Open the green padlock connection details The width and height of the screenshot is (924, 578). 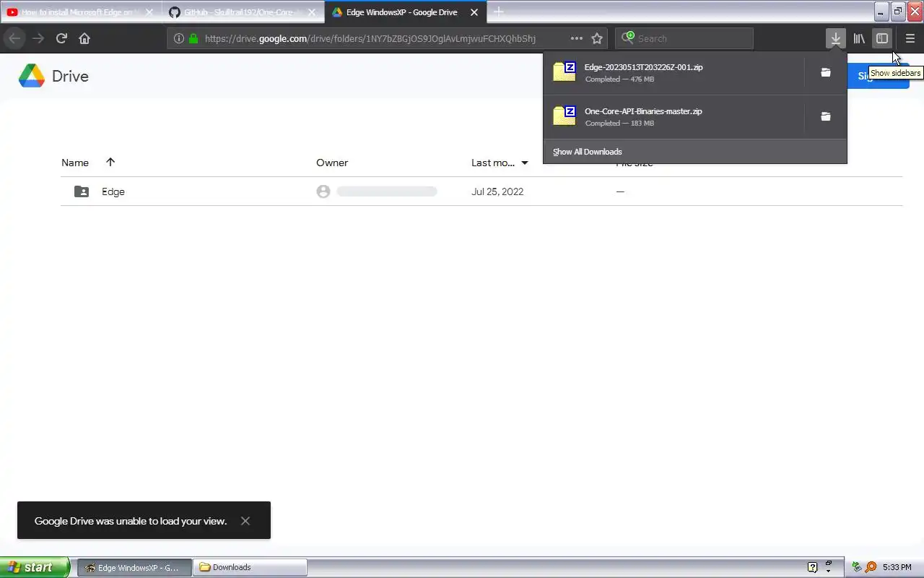click(193, 38)
